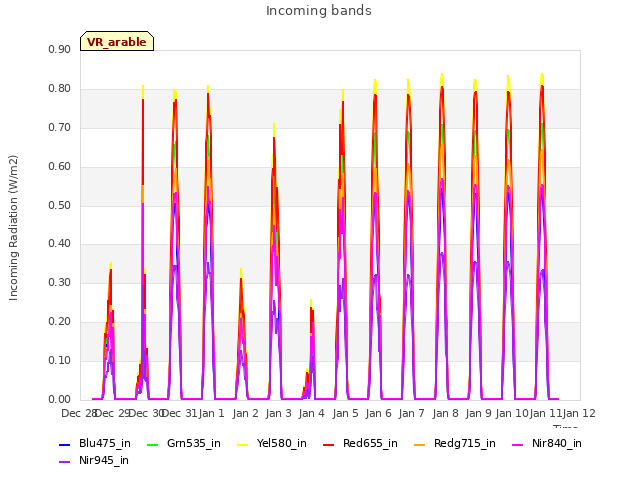Click the 0.70 y-axis tick label
Viewport: 640px width, 480px height.
click(60, 128)
